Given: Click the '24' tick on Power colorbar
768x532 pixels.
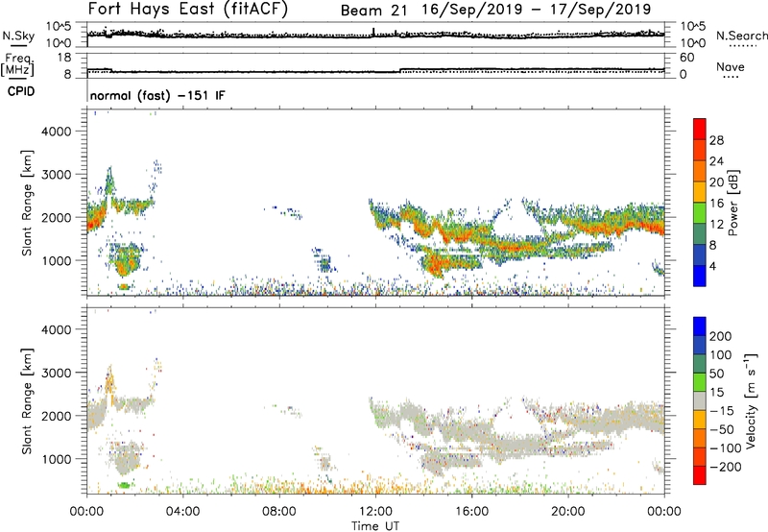Looking at the screenshot, I should coord(716,161).
